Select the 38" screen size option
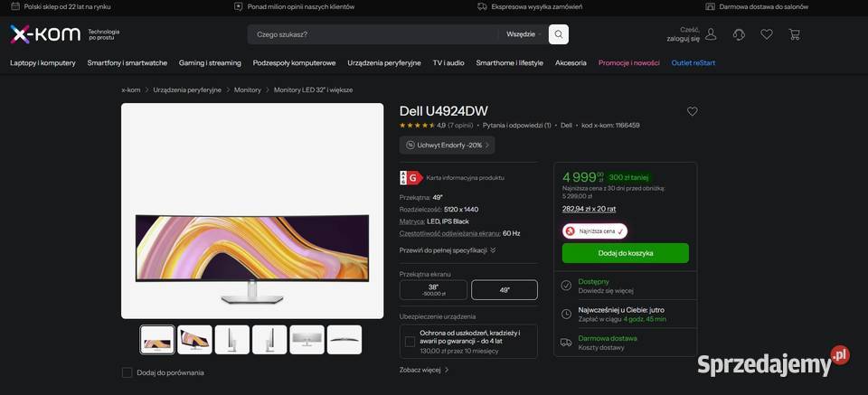The image size is (868, 395). pos(433,290)
